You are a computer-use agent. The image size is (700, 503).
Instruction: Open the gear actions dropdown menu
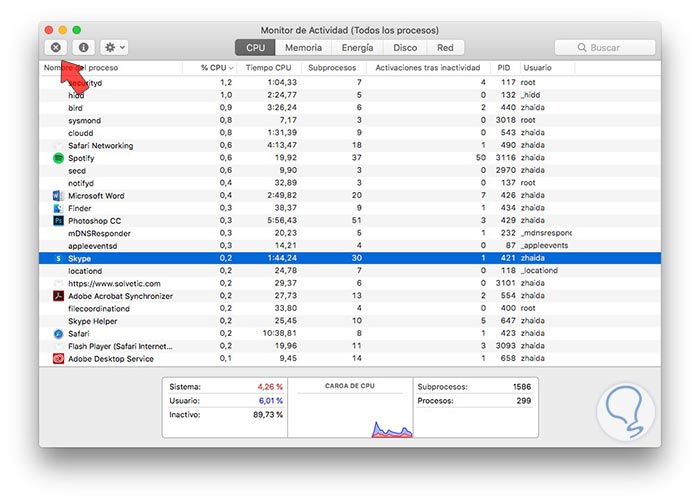[x=114, y=47]
